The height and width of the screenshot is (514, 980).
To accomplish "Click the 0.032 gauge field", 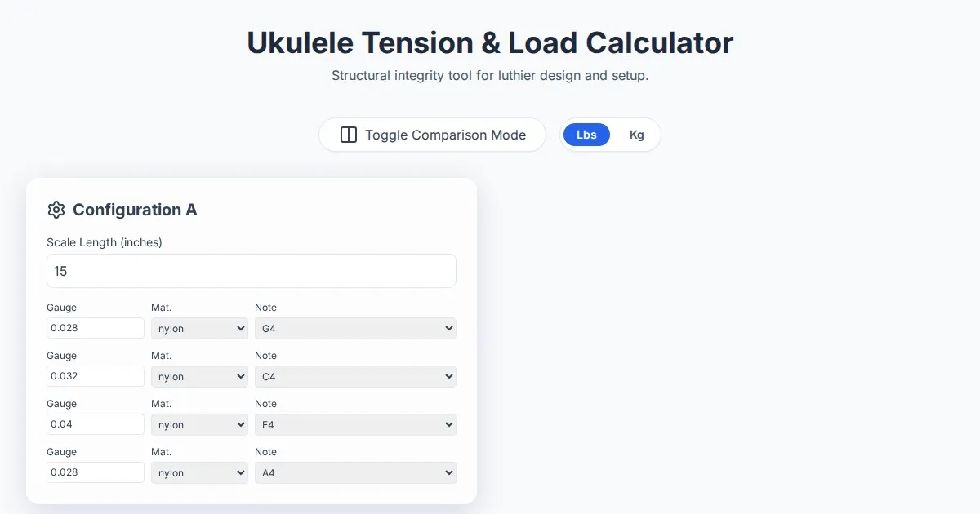I will point(96,376).
